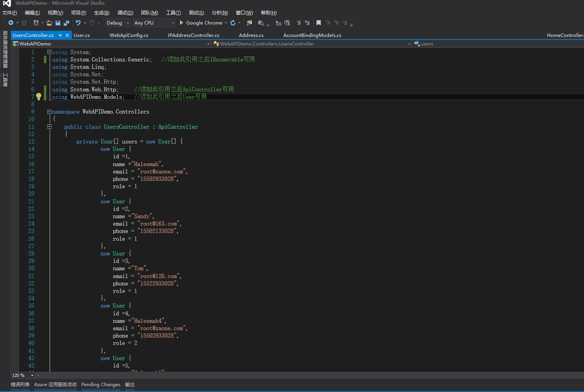Switch to the AccountBindingModels.cs tab
The image size is (584, 392).
[312, 35]
